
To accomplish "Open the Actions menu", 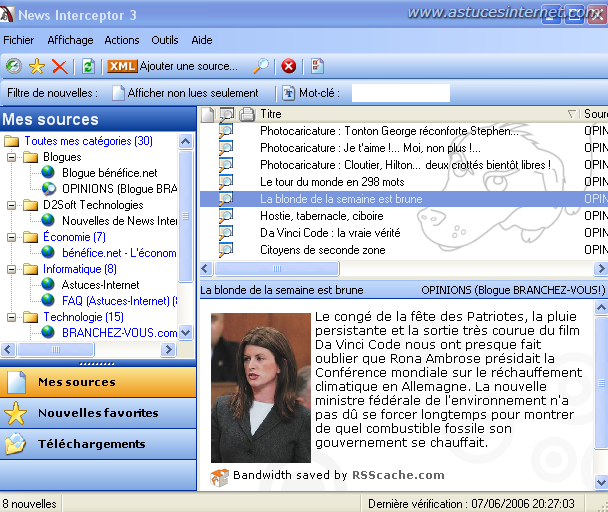I will click(x=122, y=40).
